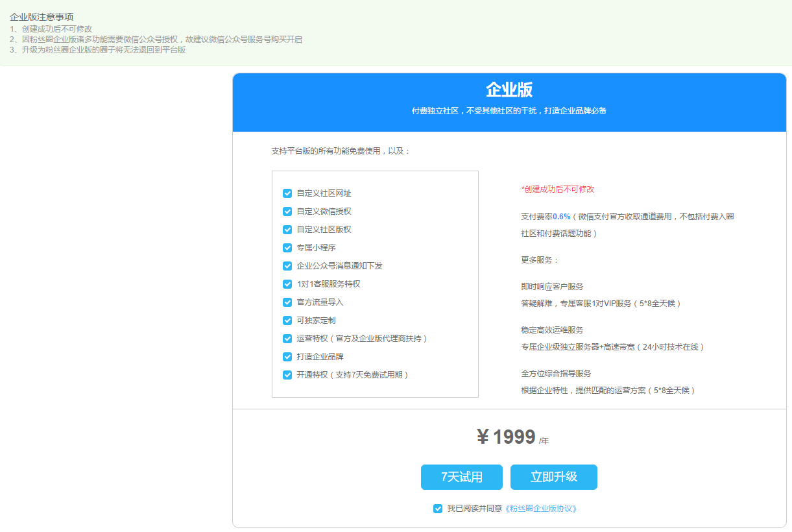
Task: Uncheck the 自定义微信授权 option
Action: tap(287, 212)
